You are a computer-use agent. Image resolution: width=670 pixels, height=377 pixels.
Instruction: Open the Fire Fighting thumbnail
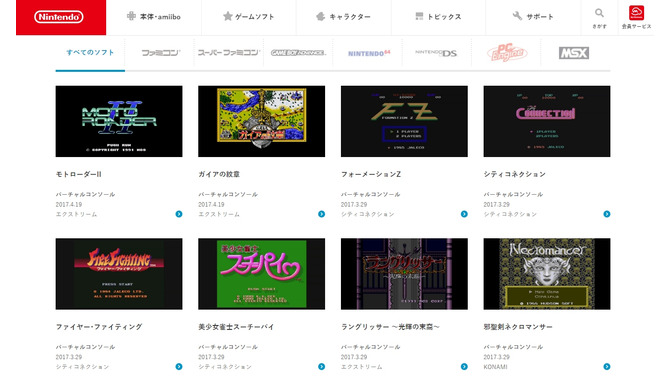pos(119,274)
